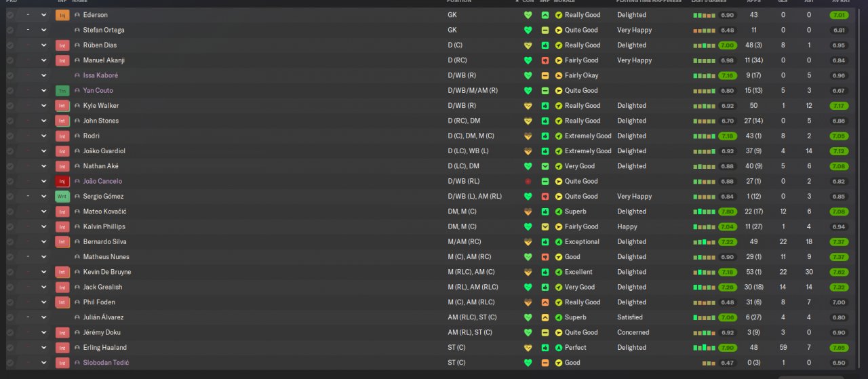Tick the pick circle for Phil Foden
Viewport: 868px width, 379px height.
point(9,302)
